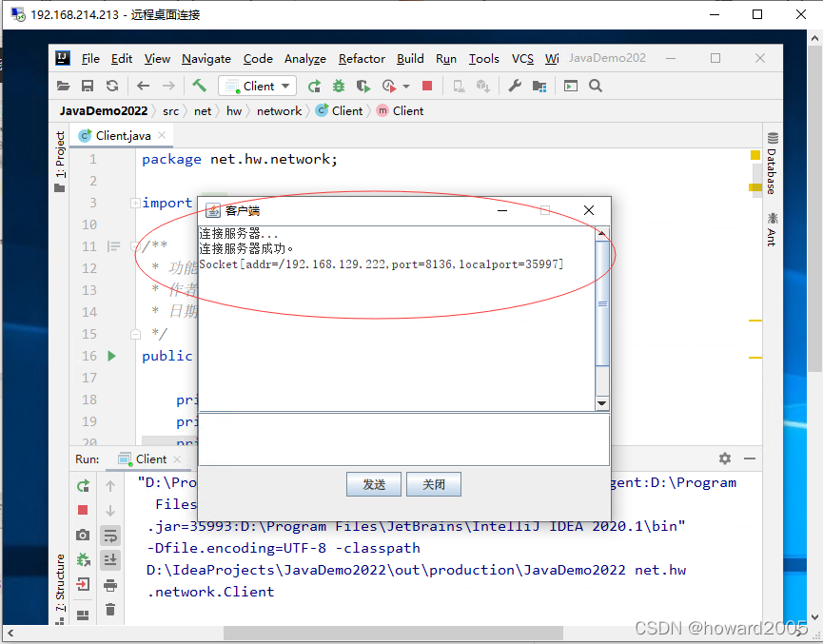
Task: Click the Debug bug icon
Action: [339, 86]
